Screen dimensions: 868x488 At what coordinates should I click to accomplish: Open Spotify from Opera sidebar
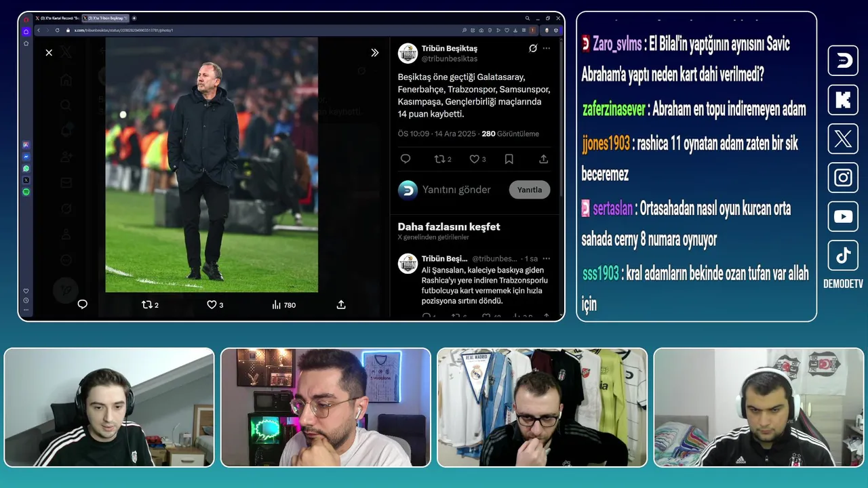pyautogui.click(x=26, y=192)
